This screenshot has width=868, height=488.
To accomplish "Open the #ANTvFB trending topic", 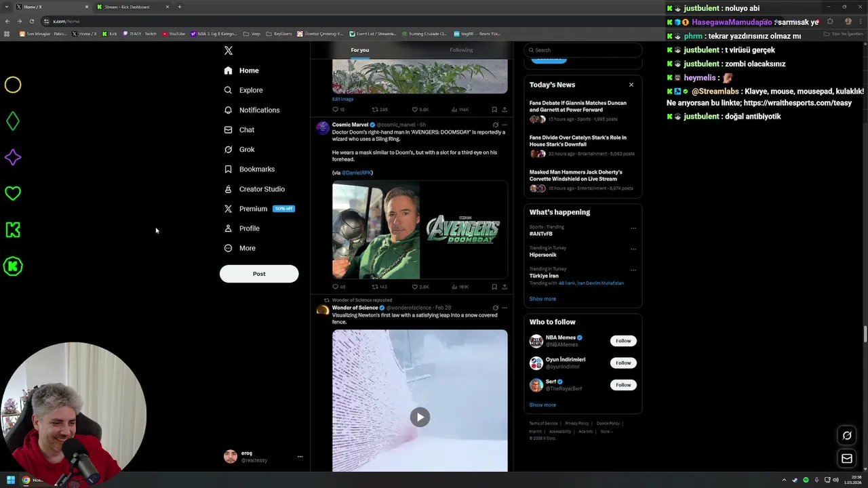I will coord(540,234).
